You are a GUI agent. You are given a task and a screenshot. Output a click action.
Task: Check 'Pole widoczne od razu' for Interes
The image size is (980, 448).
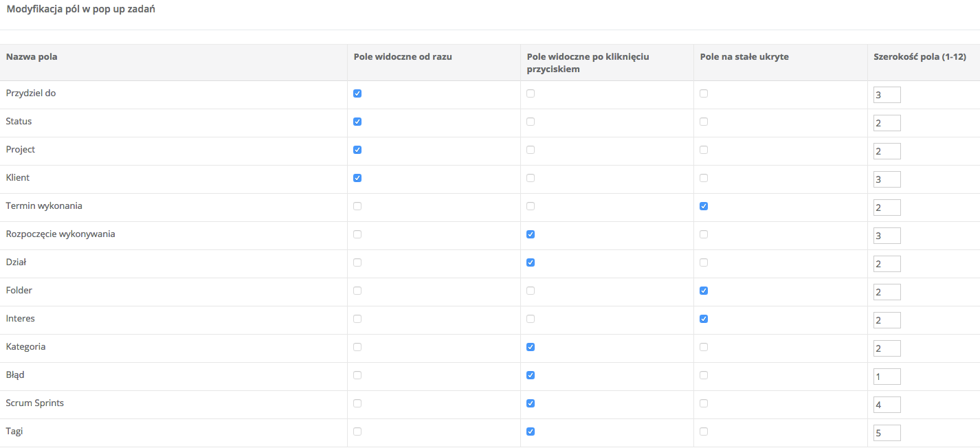[x=357, y=319]
